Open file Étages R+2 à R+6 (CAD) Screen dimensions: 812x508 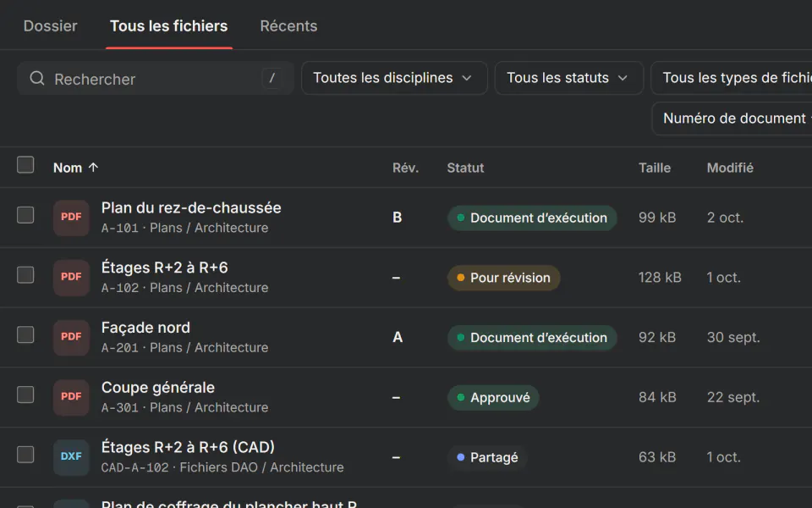188,447
